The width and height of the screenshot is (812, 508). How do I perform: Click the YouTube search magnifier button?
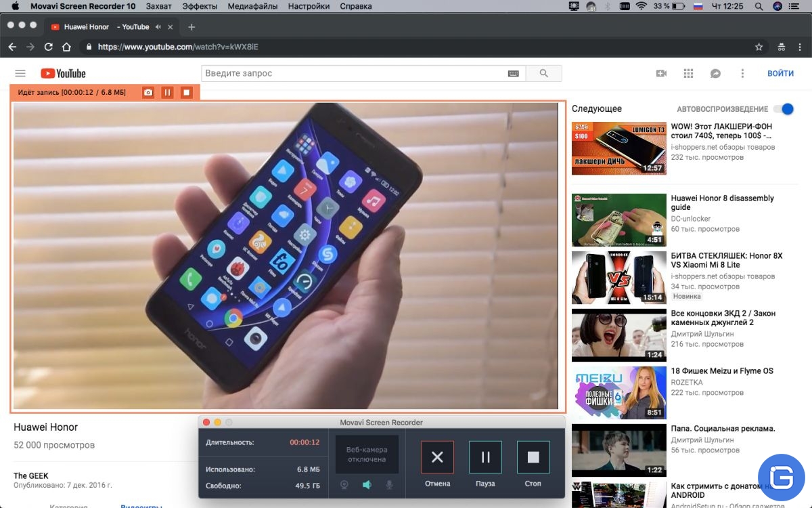point(544,73)
